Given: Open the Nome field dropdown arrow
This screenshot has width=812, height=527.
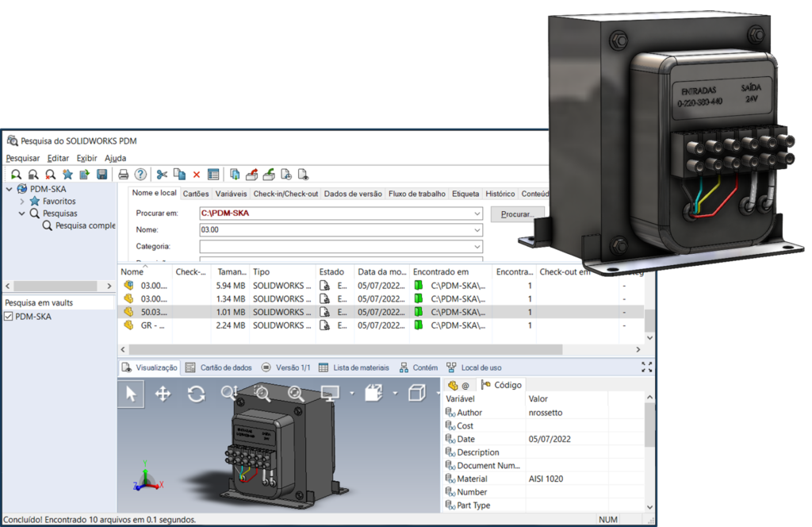Looking at the screenshot, I should point(476,230).
